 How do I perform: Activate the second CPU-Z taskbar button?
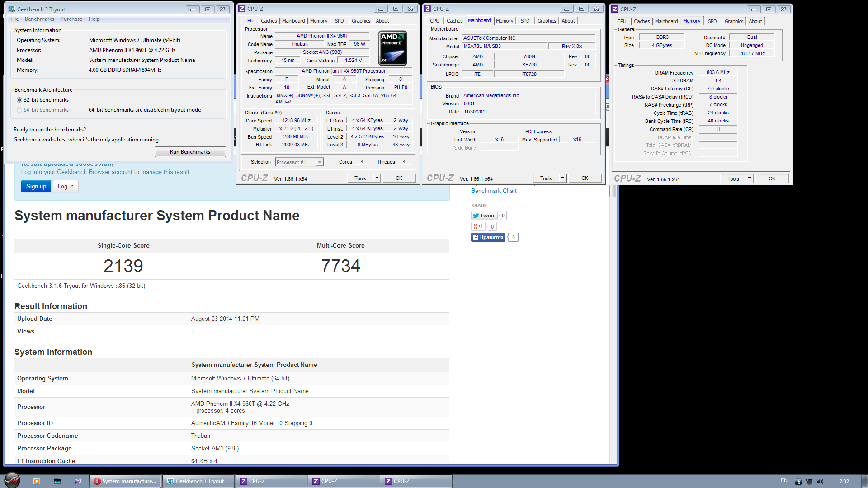(344, 481)
